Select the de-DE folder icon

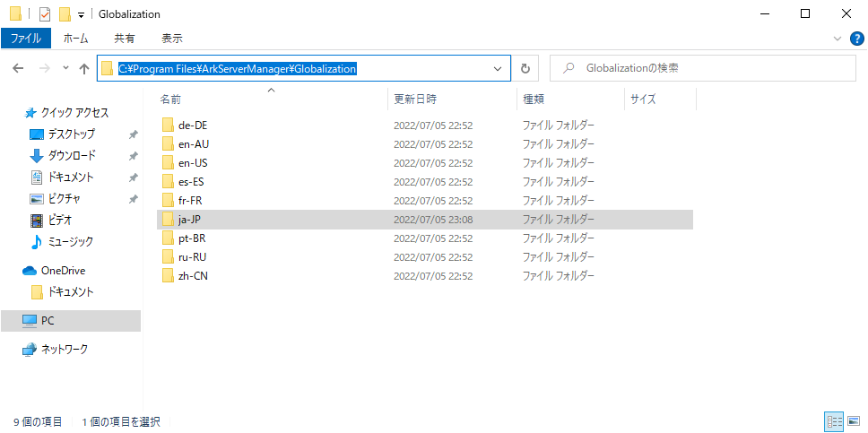[x=169, y=126]
